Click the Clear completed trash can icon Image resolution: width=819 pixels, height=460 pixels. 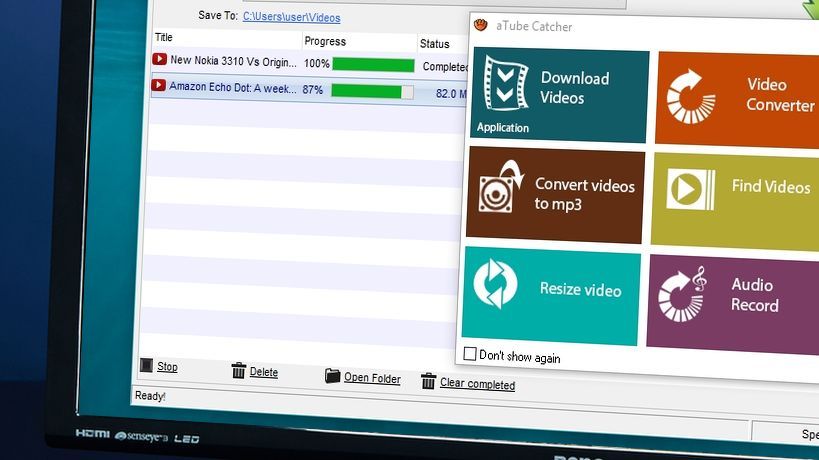428,381
